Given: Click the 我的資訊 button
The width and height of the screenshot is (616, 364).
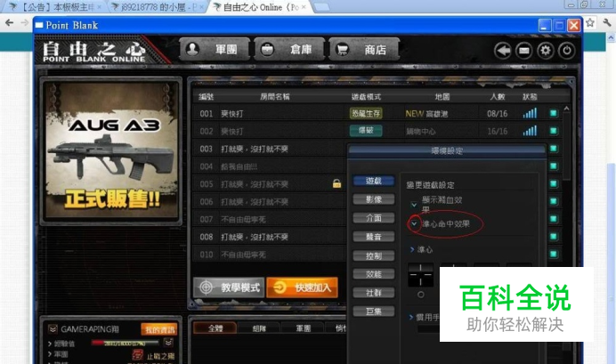Looking at the screenshot, I should [x=159, y=329].
